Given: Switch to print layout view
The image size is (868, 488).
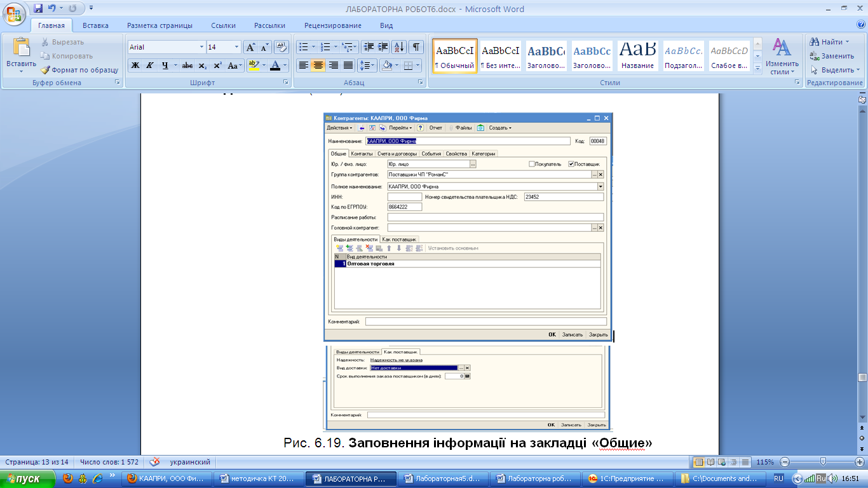Looking at the screenshot, I should click(699, 462).
